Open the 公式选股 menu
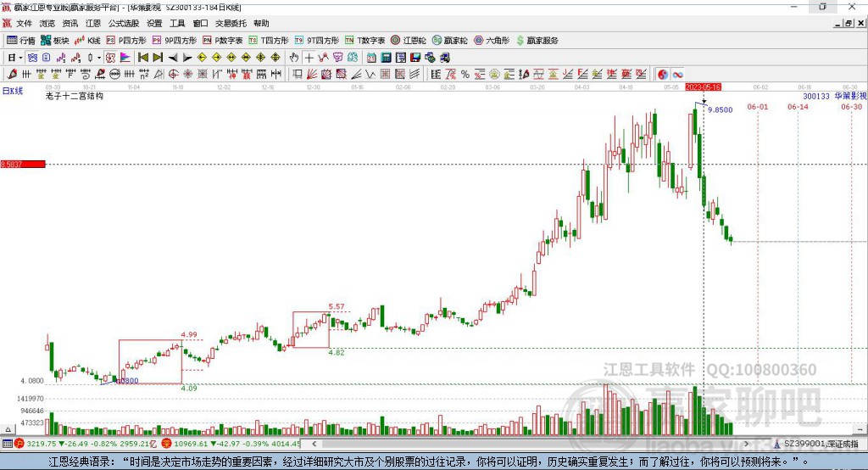Screen dimensions: 868x470 [x=124, y=23]
